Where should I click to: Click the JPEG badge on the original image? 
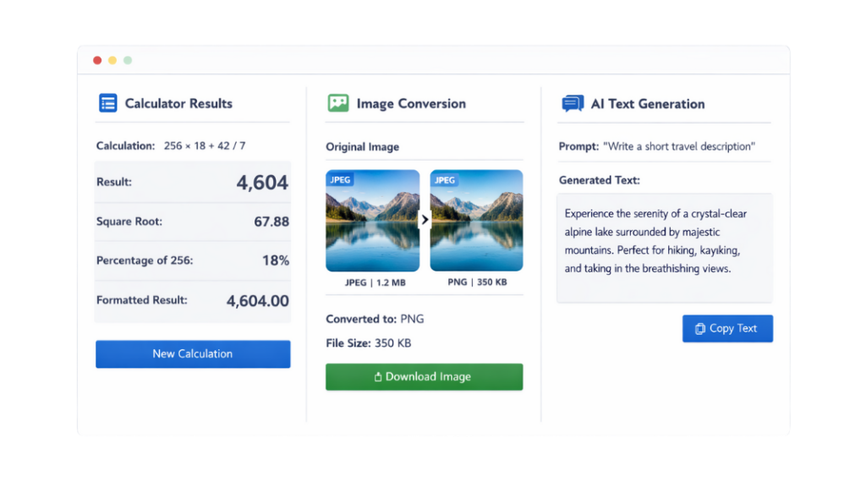(x=341, y=179)
